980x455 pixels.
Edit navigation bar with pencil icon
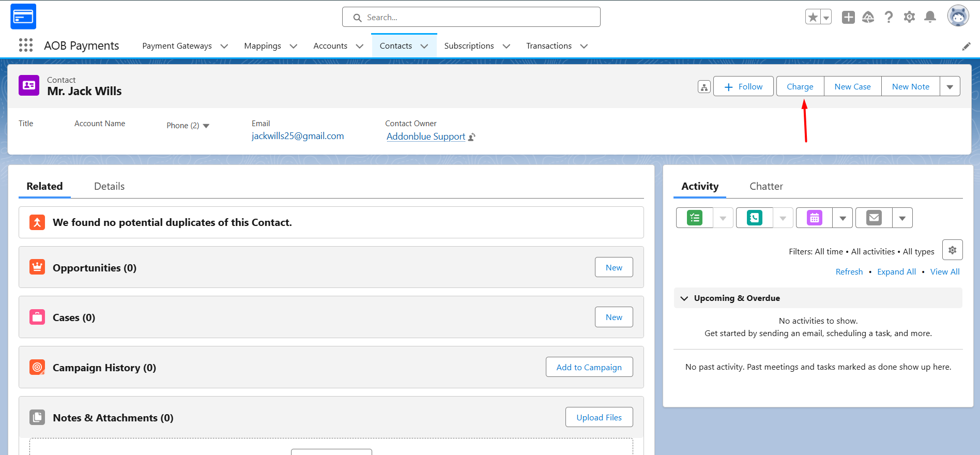(966, 47)
